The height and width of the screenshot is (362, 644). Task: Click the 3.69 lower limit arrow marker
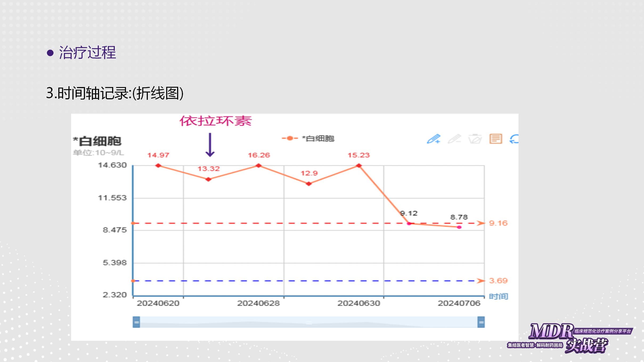click(x=481, y=281)
